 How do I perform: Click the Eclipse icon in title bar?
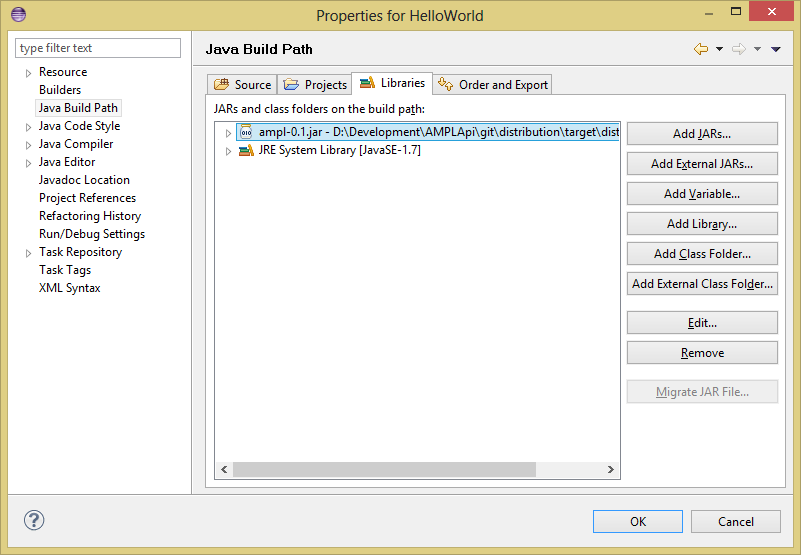click(18, 14)
